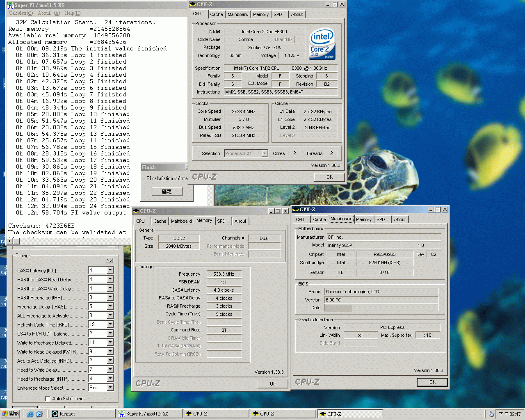Viewport: 525px width, 420px height.
Task: Click the taskbar clock showing 02:47
Action: (x=510, y=414)
